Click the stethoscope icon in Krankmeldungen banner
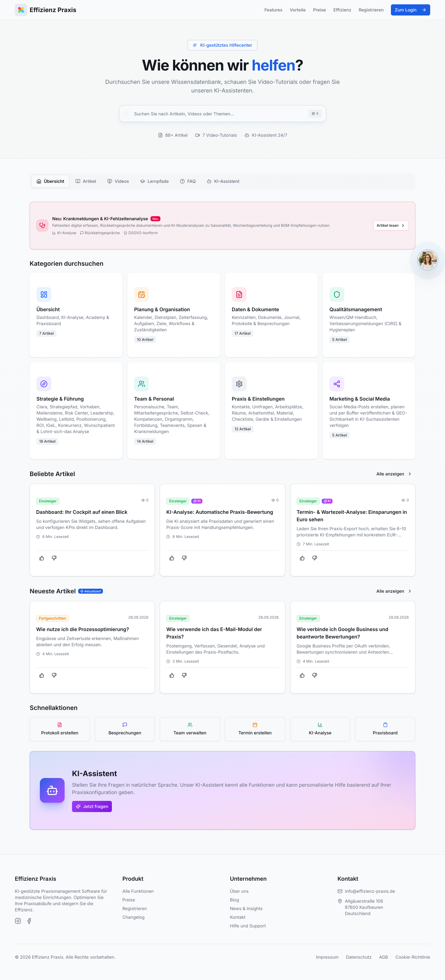The height and width of the screenshot is (980, 445). click(x=42, y=226)
